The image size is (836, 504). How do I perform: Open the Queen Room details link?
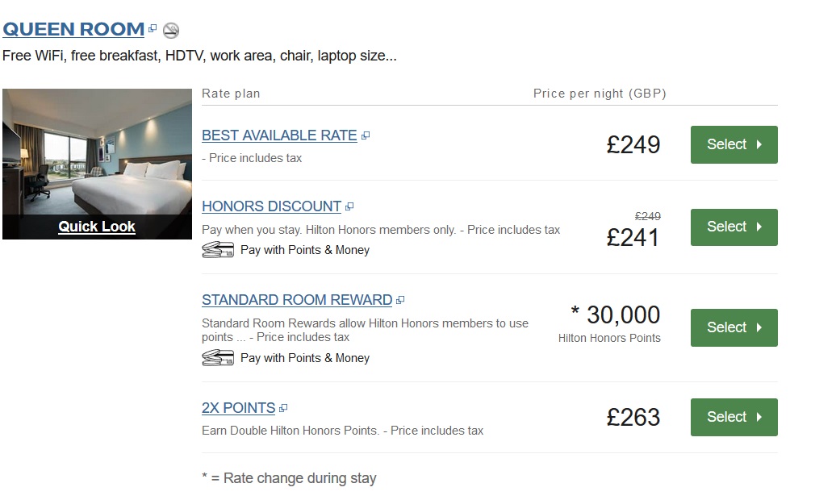click(73, 30)
